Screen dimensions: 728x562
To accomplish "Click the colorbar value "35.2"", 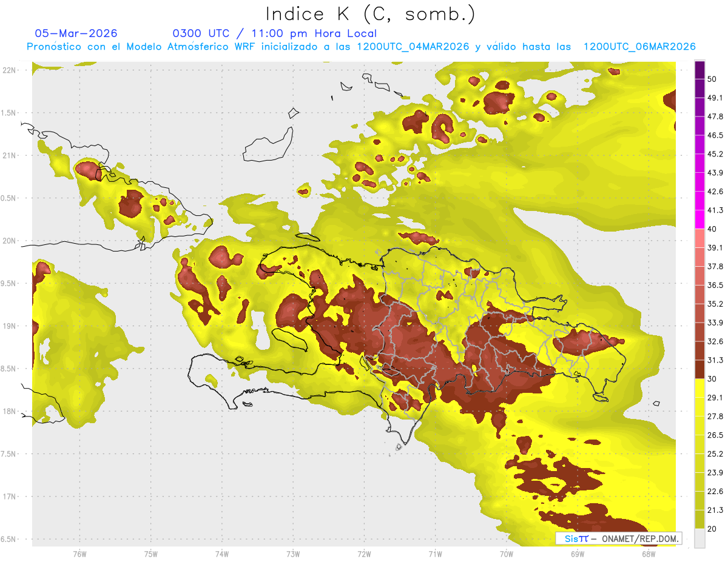I will point(715,304).
